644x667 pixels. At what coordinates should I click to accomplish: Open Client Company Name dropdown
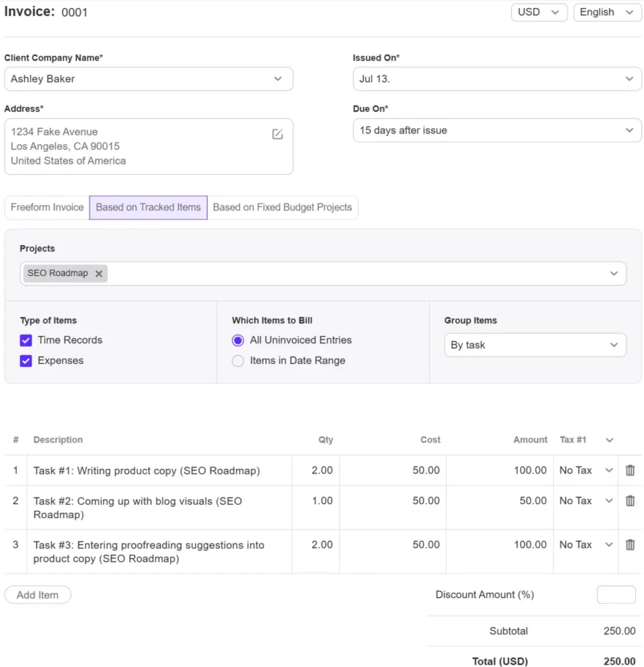coord(149,79)
